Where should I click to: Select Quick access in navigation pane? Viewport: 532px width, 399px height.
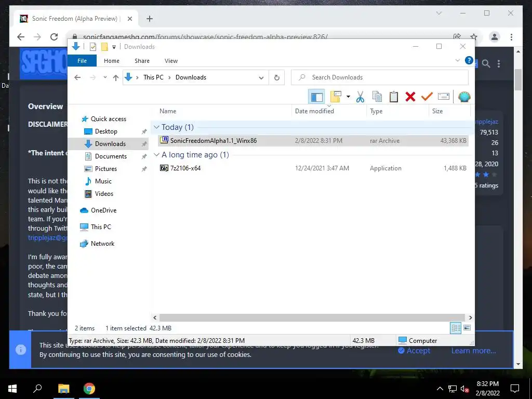pos(108,119)
